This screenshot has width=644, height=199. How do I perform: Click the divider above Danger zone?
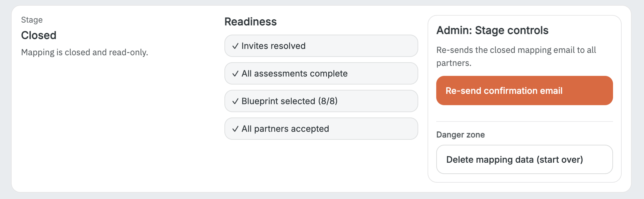[x=524, y=121]
